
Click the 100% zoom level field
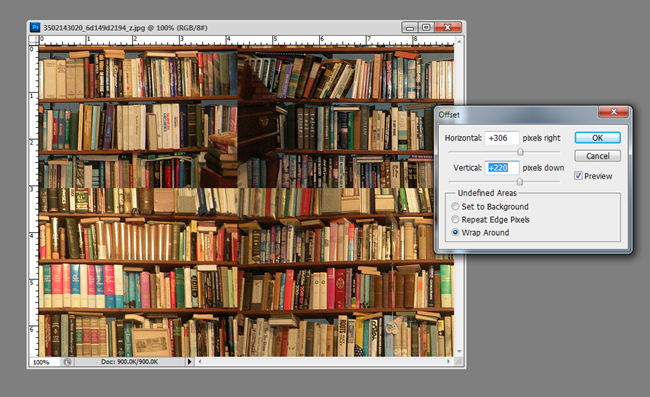coord(45,362)
